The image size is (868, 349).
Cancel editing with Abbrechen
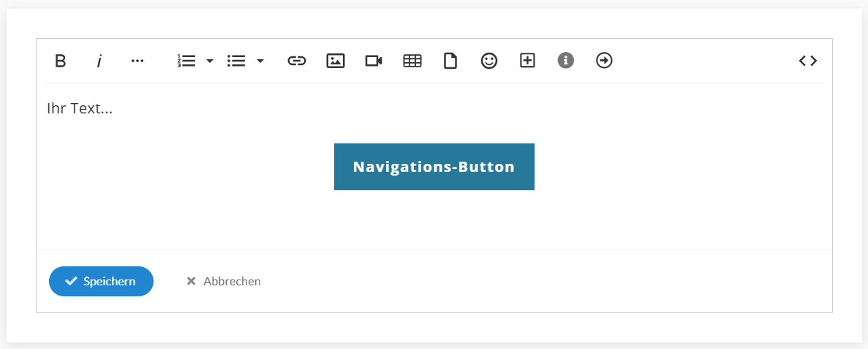[x=224, y=282]
